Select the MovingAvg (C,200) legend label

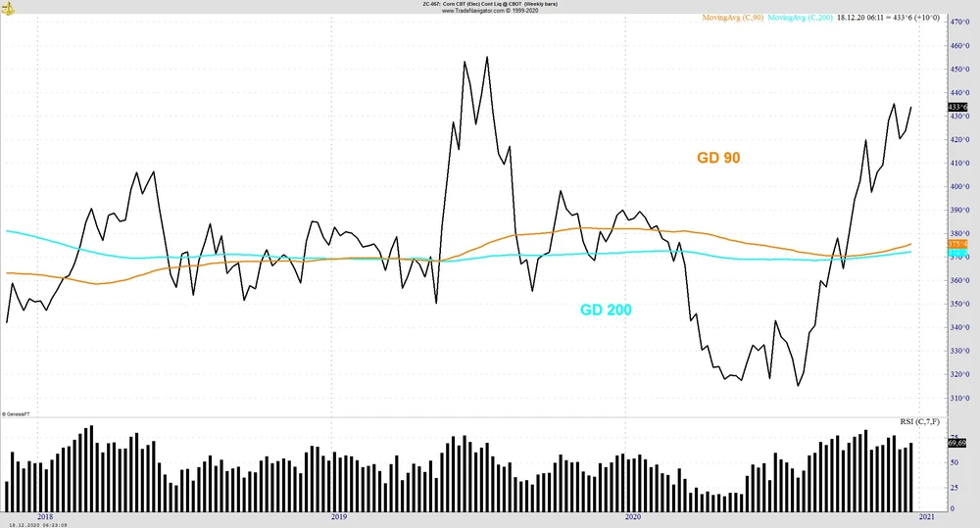point(801,18)
